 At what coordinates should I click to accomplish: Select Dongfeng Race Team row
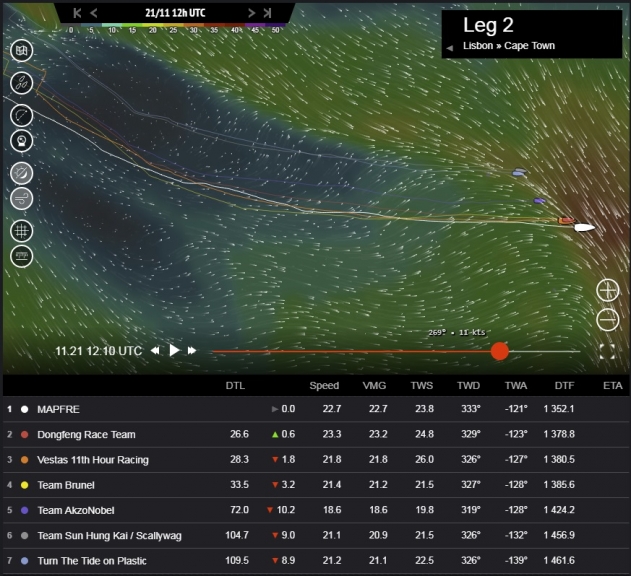[x=316, y=434]
